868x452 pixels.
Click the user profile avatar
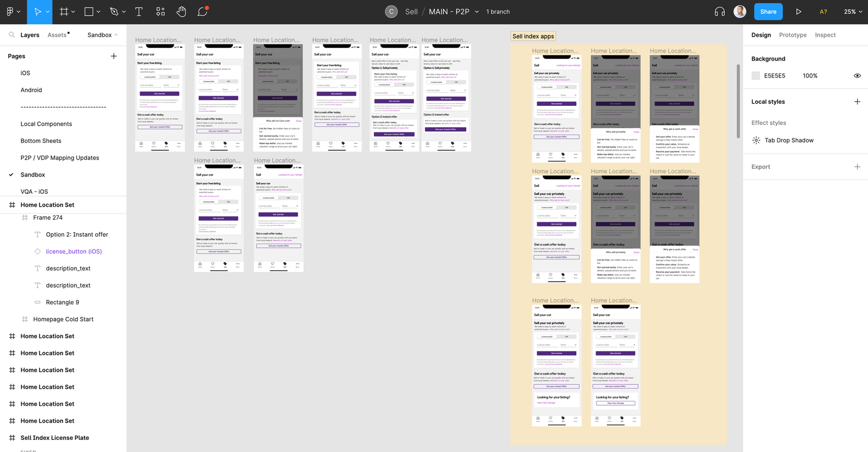(740, 12)
